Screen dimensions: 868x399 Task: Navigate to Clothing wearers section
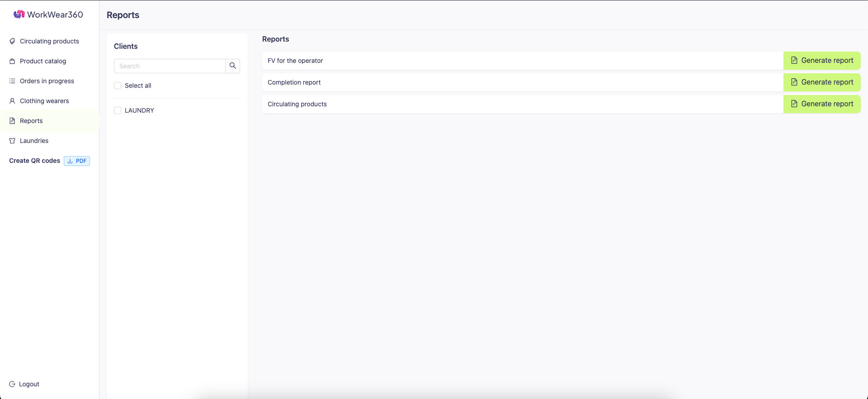coord(44,101)
